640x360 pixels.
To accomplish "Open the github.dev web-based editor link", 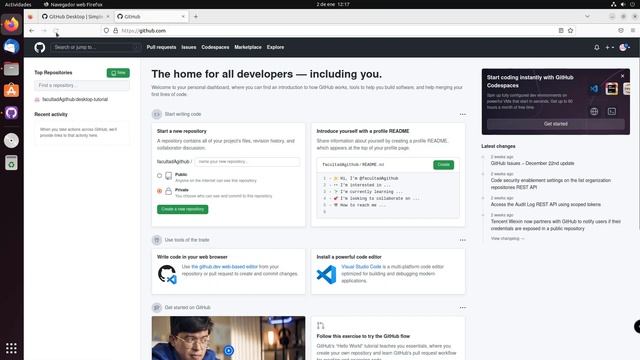I will [224, 267].
